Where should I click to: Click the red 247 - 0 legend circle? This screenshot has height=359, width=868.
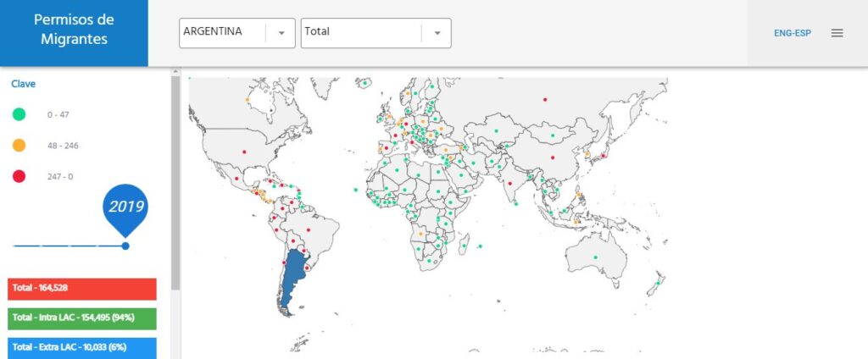click(x=19, y=176)
